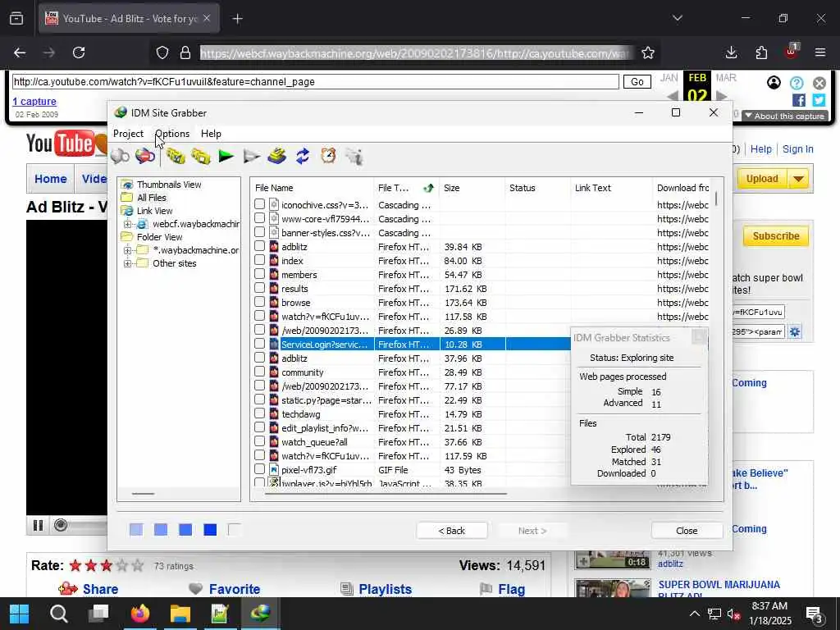This screenshot has width=840, height=630.
Task: Show hidden system tray icons chevron
Action: tap(694, 614)
